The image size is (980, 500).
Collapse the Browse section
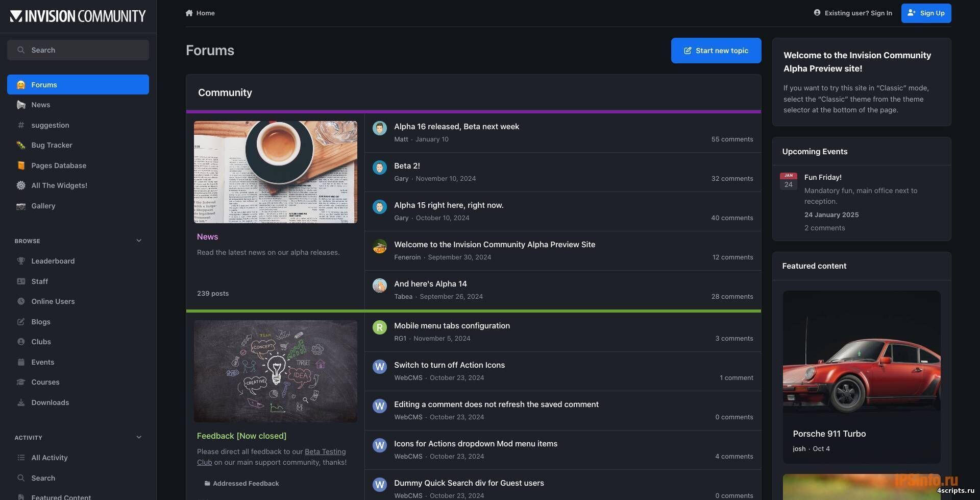[139, 241]
